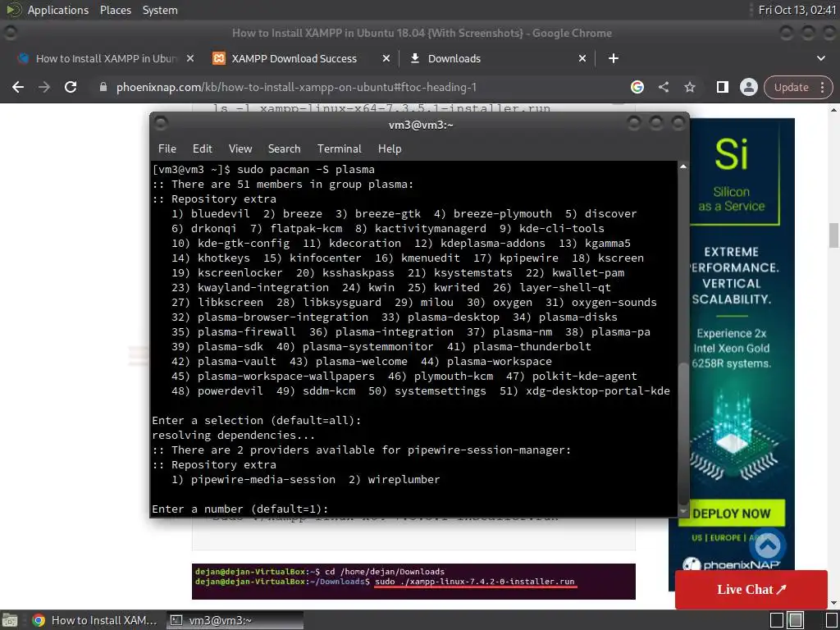Close the How to Install XAMPP tab
This screenshot has height=630, width=840.
(190, 58)
